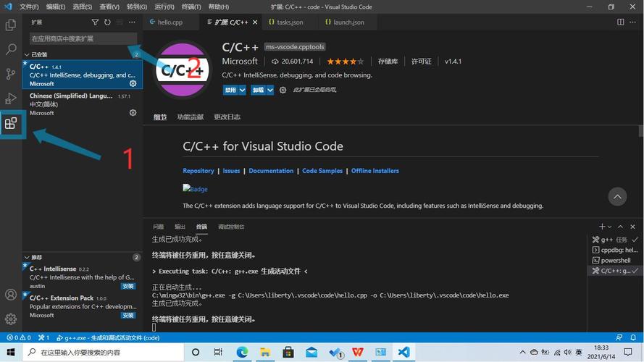Screen dimensions: 644x362
Task: Switch to the hello.cpp tab
Action: pos(170,22)
